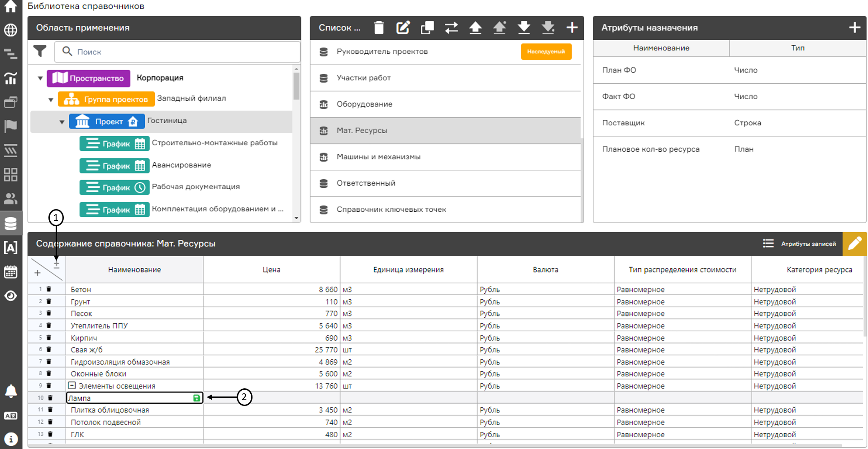Add an attribute in Атрибуты назначения panel
868x449 pixels.
pos(854,28)
